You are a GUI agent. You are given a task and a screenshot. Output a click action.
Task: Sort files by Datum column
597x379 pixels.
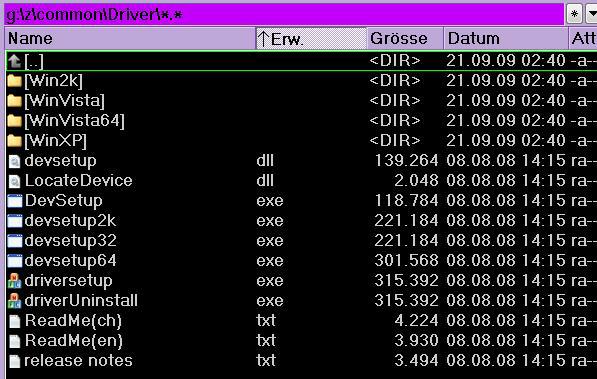click(506, 38)
